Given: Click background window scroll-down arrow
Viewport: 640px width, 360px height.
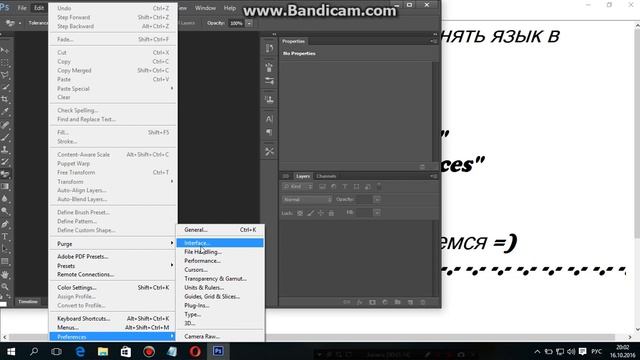Looking at the screenshot, I should tap(637, 329).
